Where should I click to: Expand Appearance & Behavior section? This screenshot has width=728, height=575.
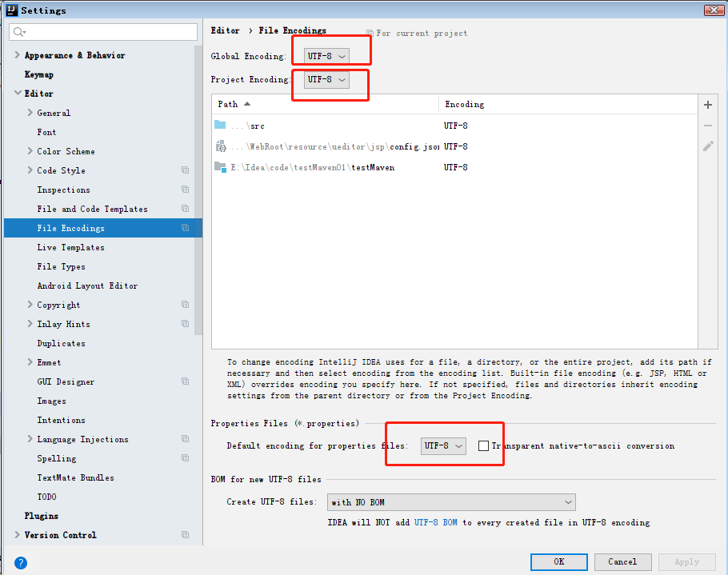tap(17, 54)
